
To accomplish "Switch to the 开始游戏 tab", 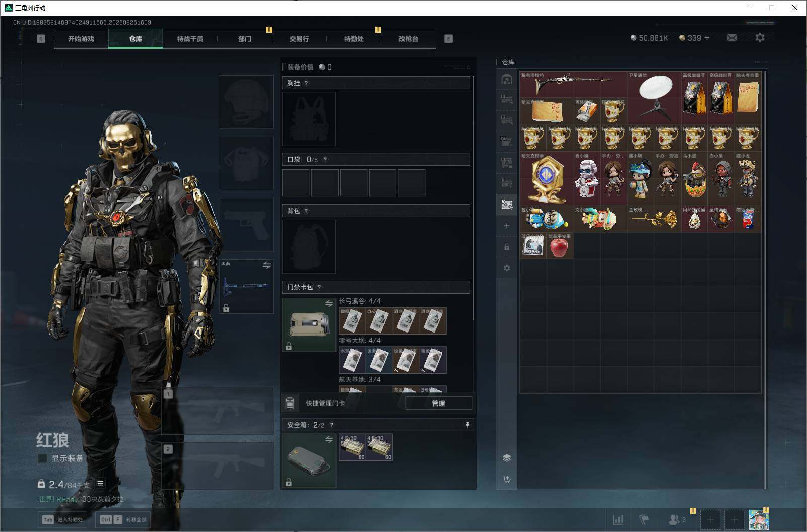I will click(x=81, y=39).
